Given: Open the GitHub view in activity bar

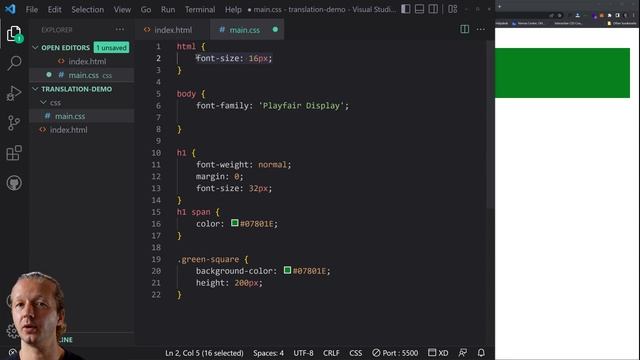Looking at the screenshot, I should (x=14, y=183).
